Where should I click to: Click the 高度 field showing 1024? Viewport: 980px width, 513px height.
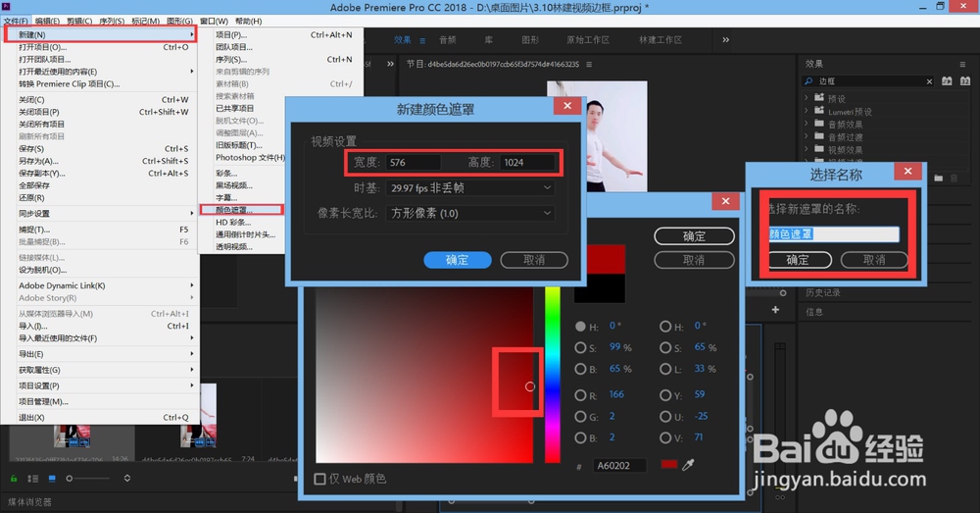click(527, 163)
